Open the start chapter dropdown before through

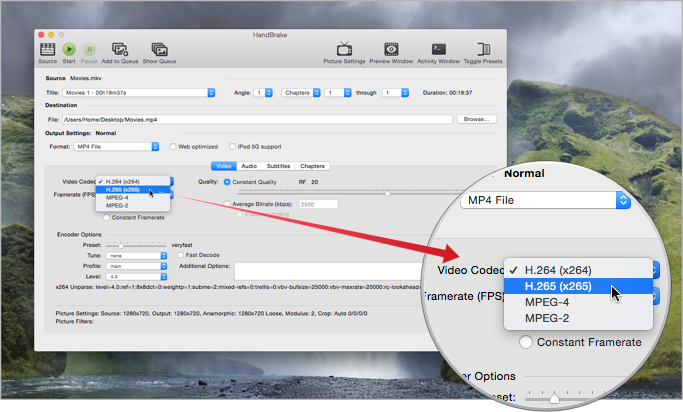(338, 93)
